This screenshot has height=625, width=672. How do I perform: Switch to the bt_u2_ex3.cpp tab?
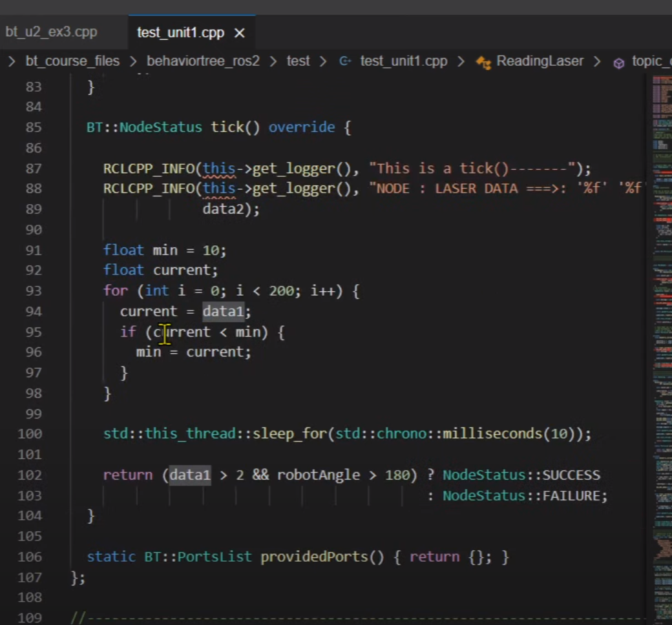(x=51, y=32)
